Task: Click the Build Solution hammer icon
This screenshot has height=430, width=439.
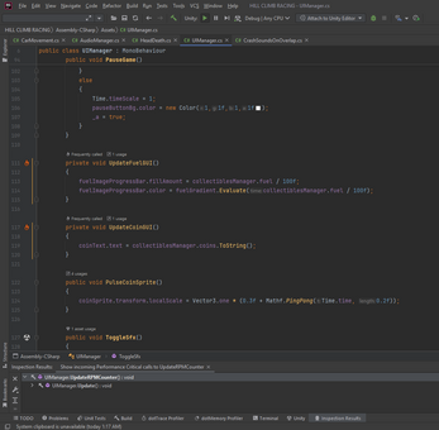Action: pos(173,18)
